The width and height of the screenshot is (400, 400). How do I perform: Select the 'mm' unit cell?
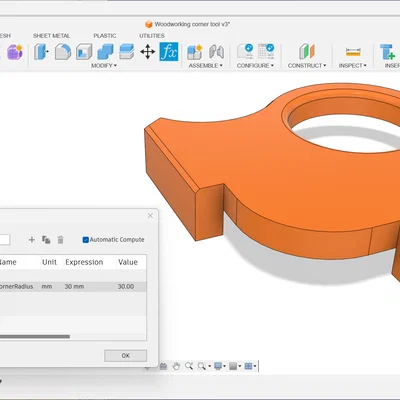(x=47, y=286)
